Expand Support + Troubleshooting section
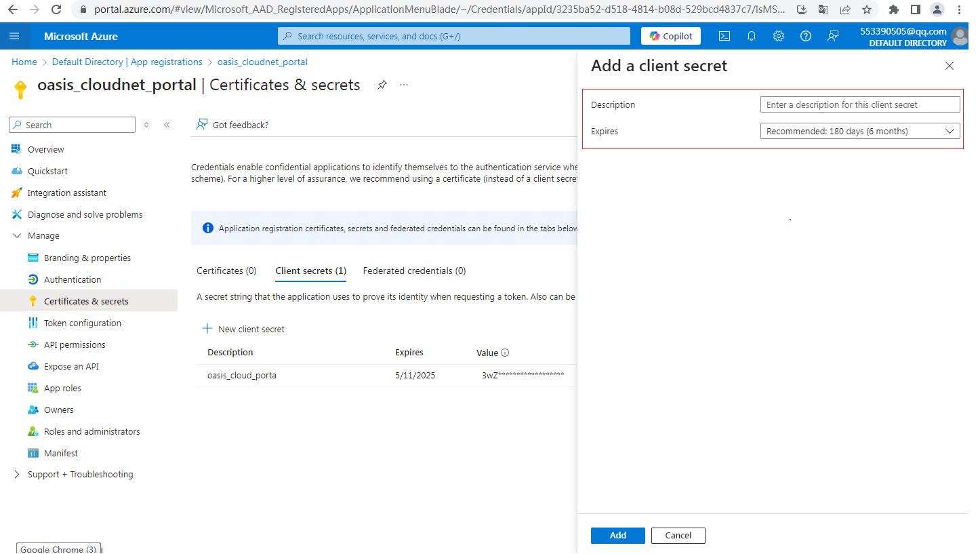This screenshot has width=980, height=554. point(17,475)
